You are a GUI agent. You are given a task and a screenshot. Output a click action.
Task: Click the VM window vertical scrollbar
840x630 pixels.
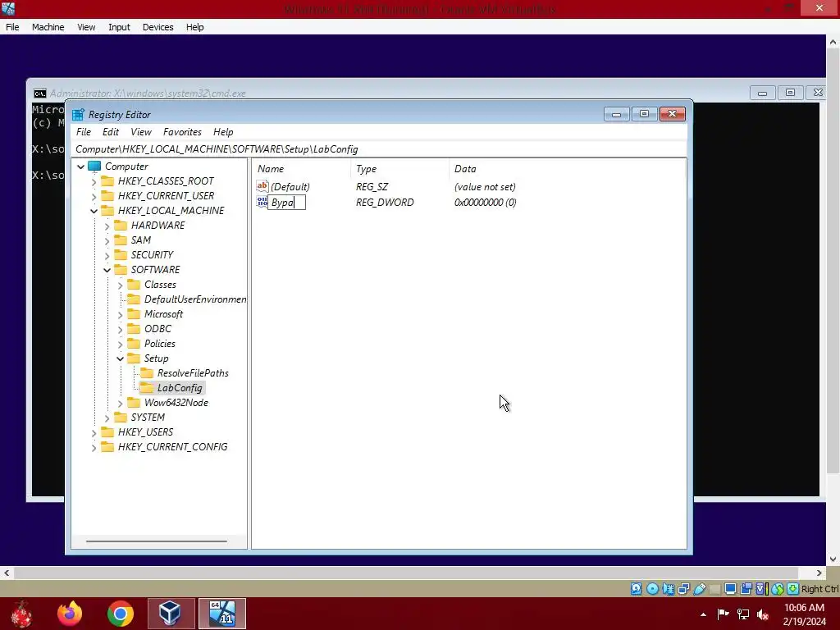833,260
